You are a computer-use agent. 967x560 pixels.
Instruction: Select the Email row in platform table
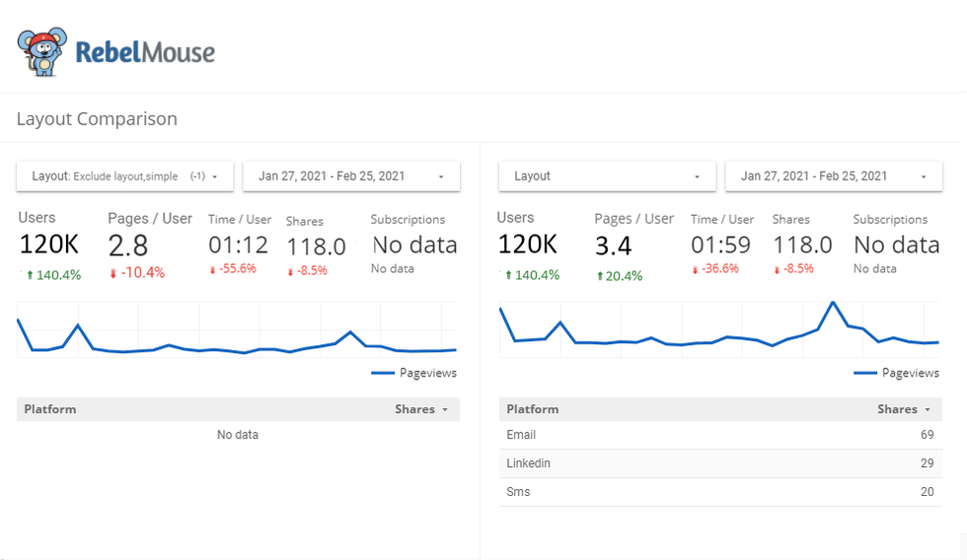[x=720, y=435]
